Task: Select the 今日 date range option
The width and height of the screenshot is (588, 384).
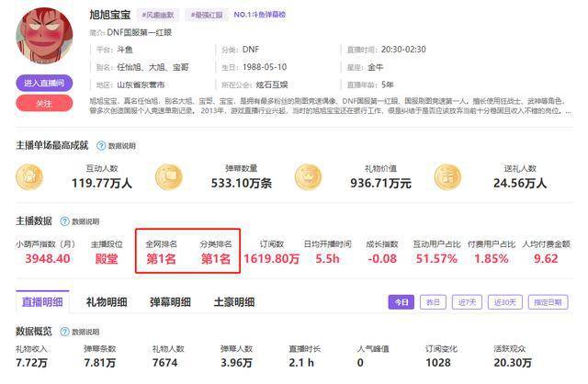Action: (400, 302)
